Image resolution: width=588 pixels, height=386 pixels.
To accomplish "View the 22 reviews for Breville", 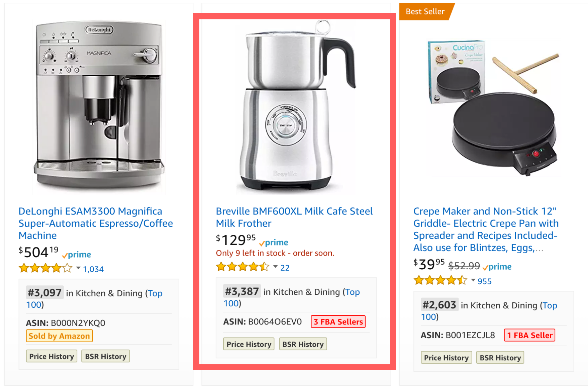I will [285, 268].
